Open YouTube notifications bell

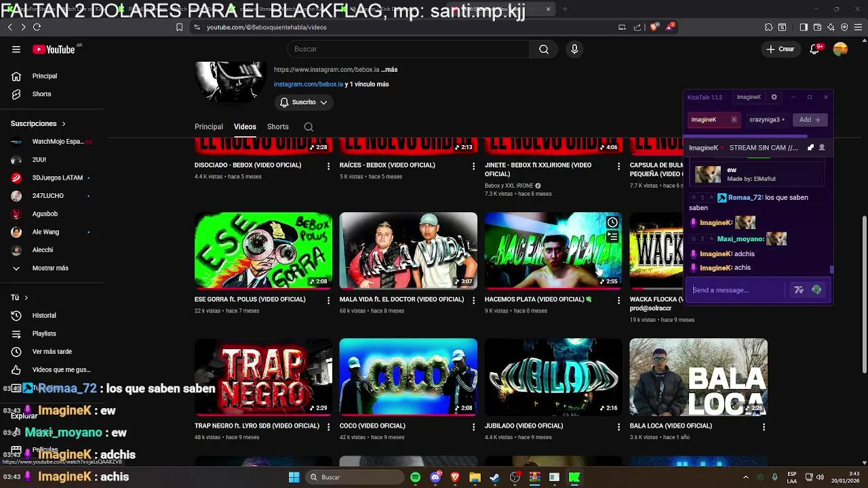(x=816, y=49)
